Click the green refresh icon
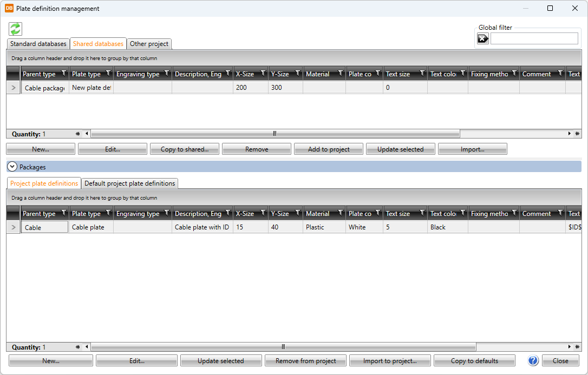This screenshot has height=375, width=588. 15,29
